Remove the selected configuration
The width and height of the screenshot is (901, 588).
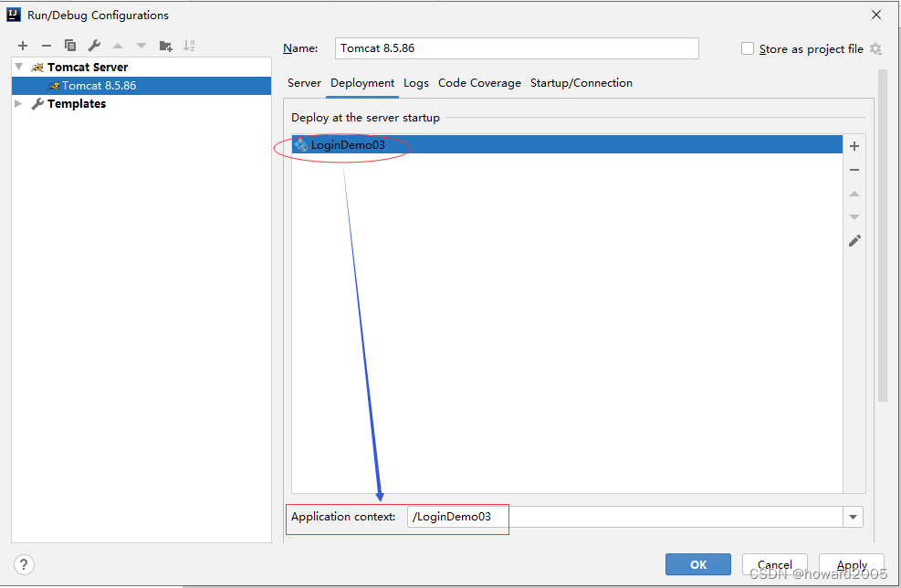[x=46, y=45]
